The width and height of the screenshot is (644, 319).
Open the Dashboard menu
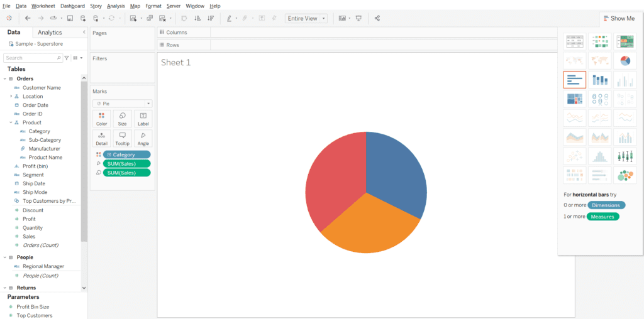click(x=73, y=6)
